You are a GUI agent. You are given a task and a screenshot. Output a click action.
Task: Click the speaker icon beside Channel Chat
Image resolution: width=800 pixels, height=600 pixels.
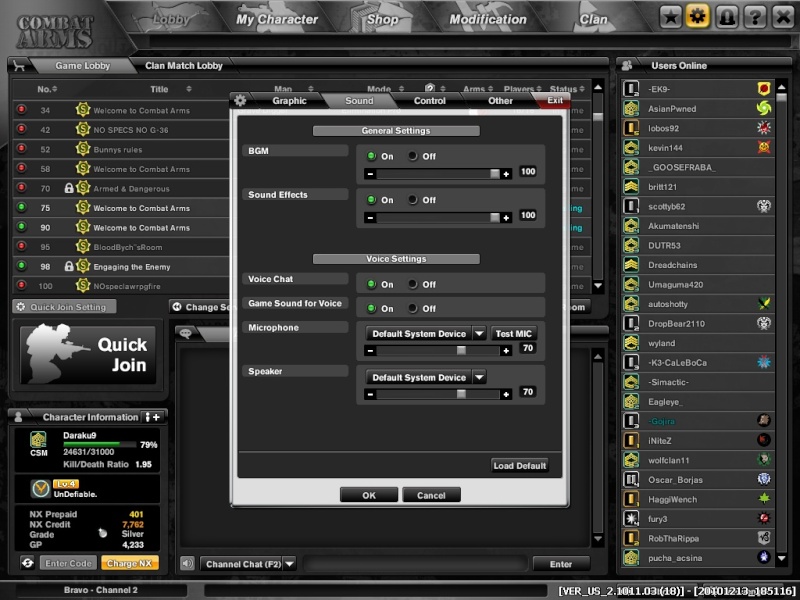(x=187, y=563)
